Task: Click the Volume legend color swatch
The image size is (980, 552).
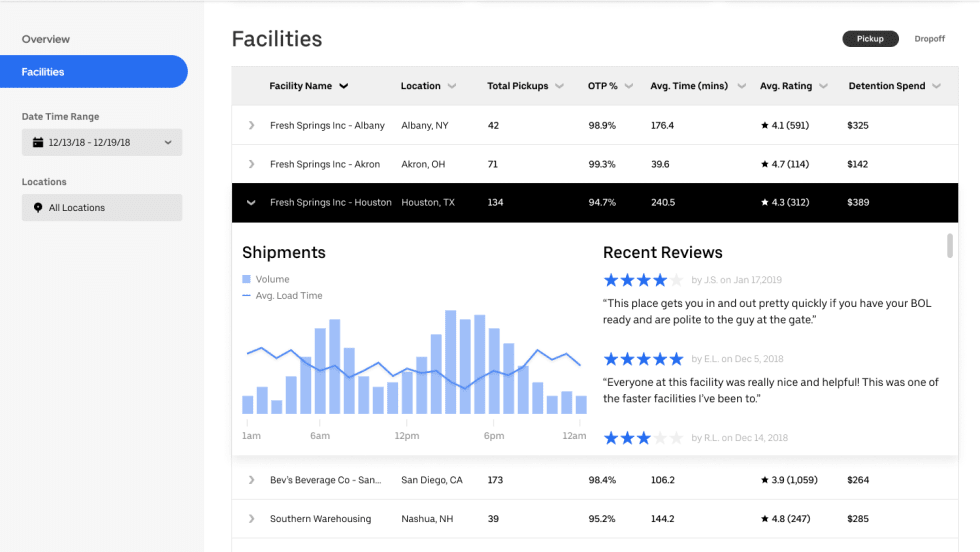Action: click(247, 280)
